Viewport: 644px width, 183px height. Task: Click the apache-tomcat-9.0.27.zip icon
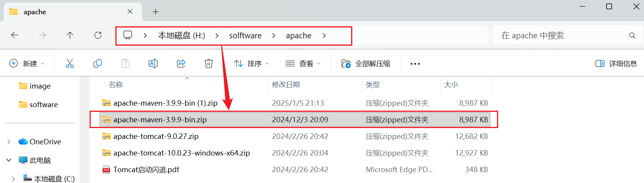pos(106,136)
